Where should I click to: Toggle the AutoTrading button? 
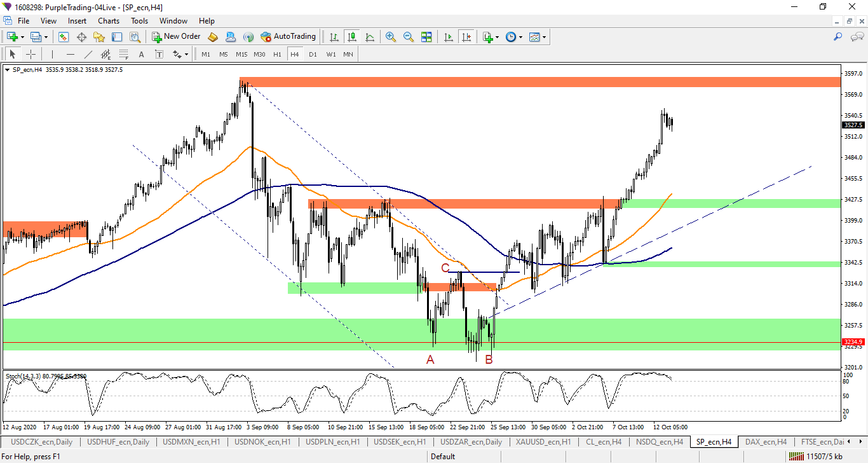288,37
